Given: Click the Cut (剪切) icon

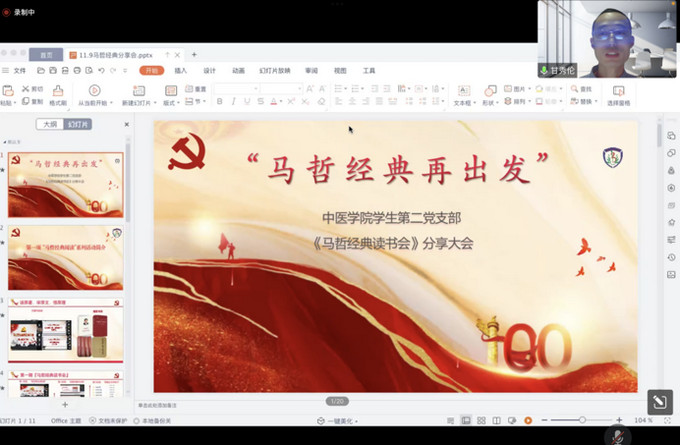Looking at the screenshot, I should coord(31,89).
